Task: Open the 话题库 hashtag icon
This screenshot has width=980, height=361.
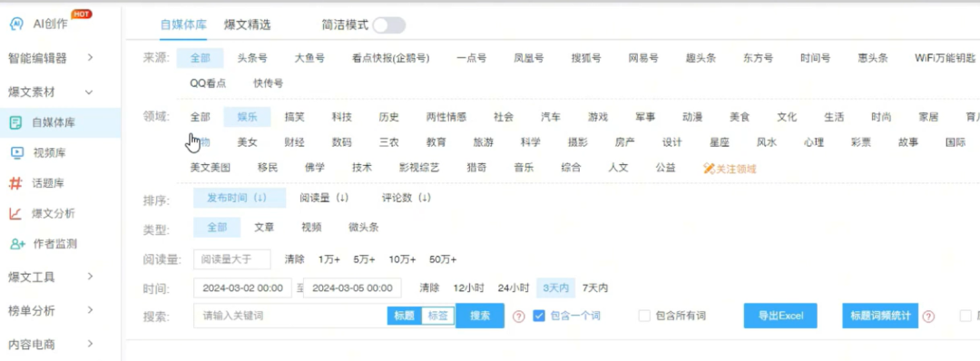Action: (x=15, y=183)
